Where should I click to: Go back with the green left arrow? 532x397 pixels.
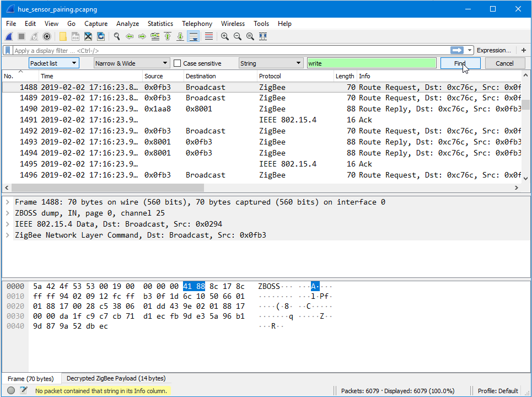coord(129,36)
